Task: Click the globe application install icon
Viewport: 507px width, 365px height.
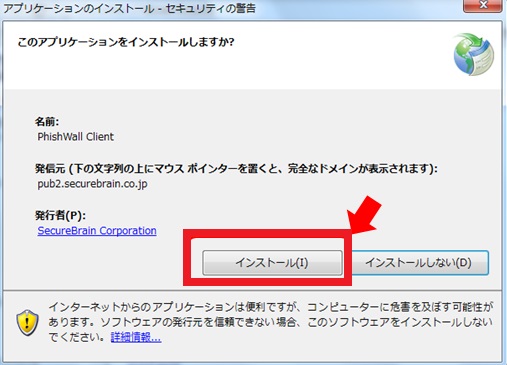Action: 474,54
